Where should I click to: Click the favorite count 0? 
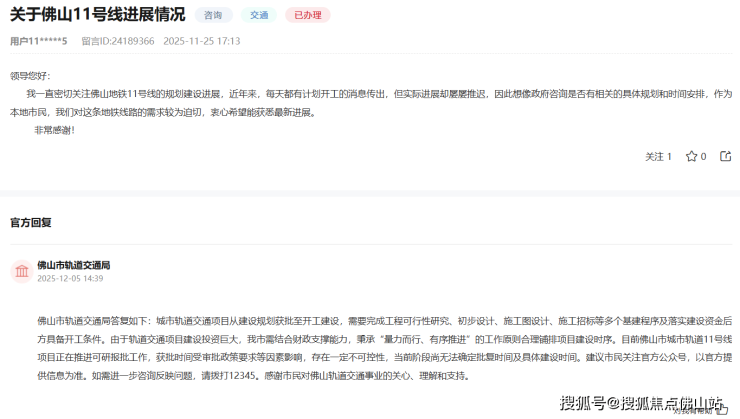click(703, 157)
